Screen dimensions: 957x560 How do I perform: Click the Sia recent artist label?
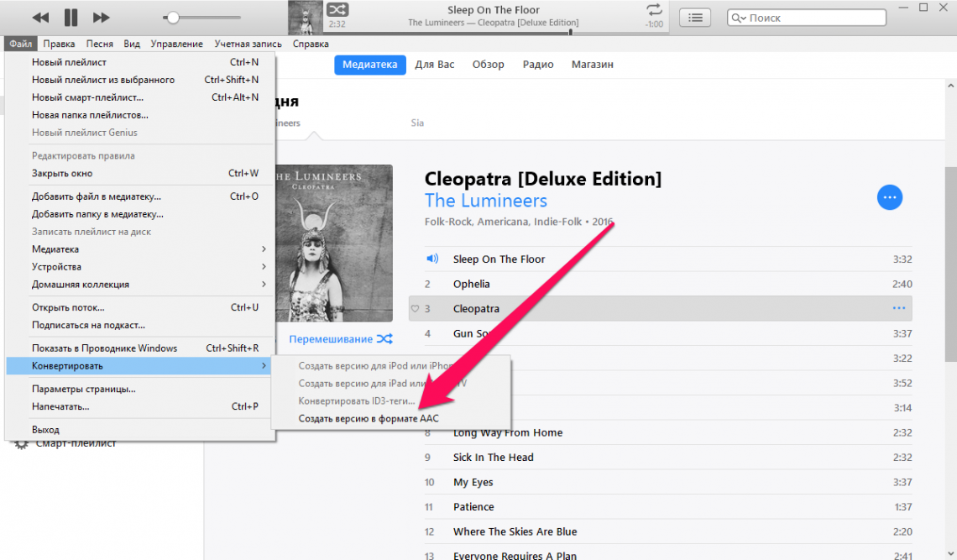[417, 123]
